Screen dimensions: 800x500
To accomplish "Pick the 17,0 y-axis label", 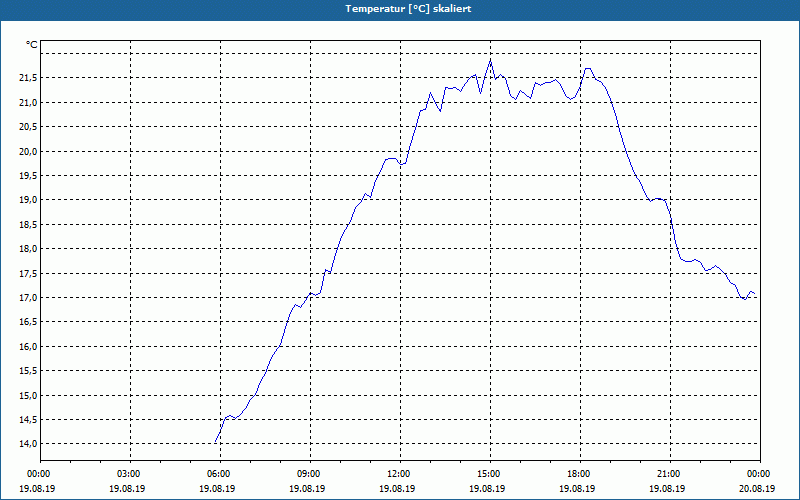I will point(28,297).
